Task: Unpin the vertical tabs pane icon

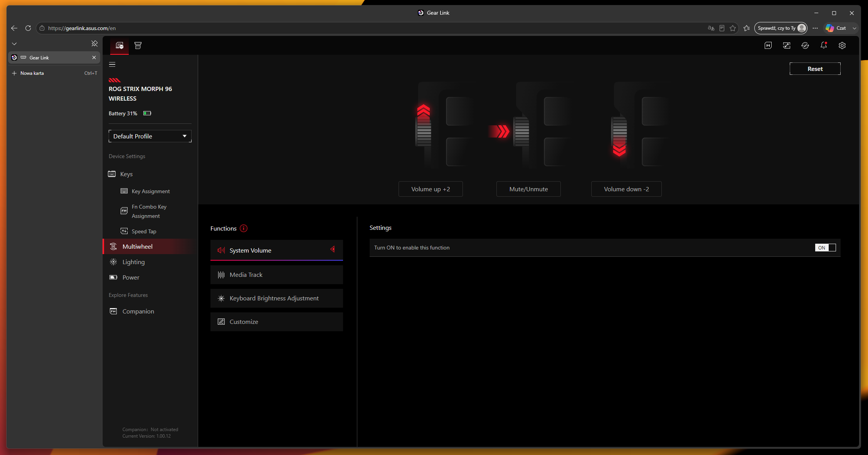Action: [94, 44]
